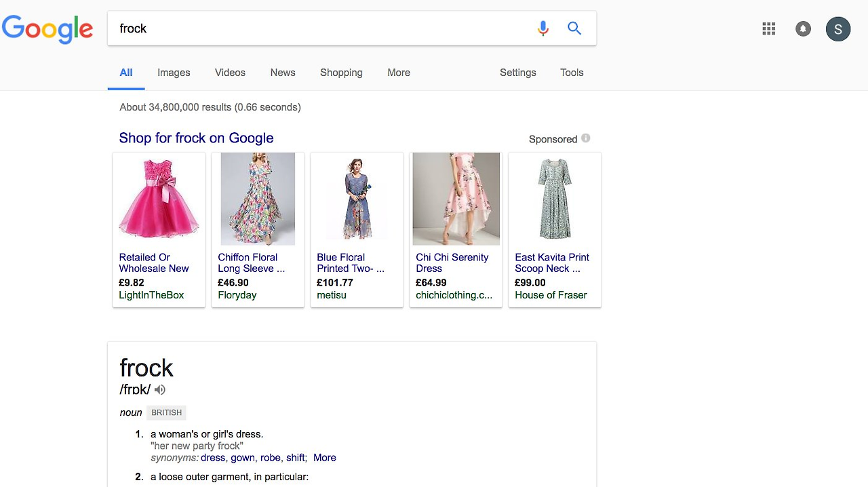The image size is (868, 487).
Task: Click the synonym dress
Action: 213,458
